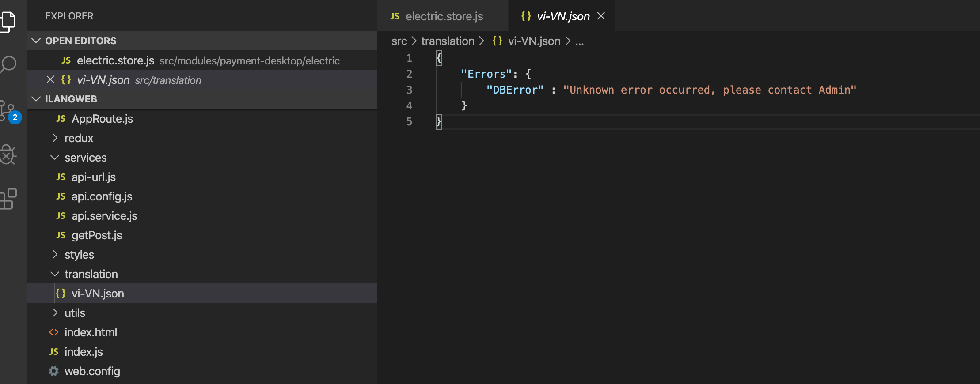980x384 pixels.
Task: Expand the redux folder
Action: (x=55, y=138)
